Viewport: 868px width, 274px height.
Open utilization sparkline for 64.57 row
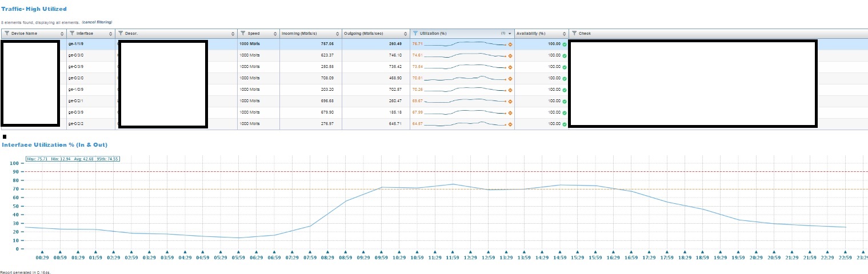point(465,124)
